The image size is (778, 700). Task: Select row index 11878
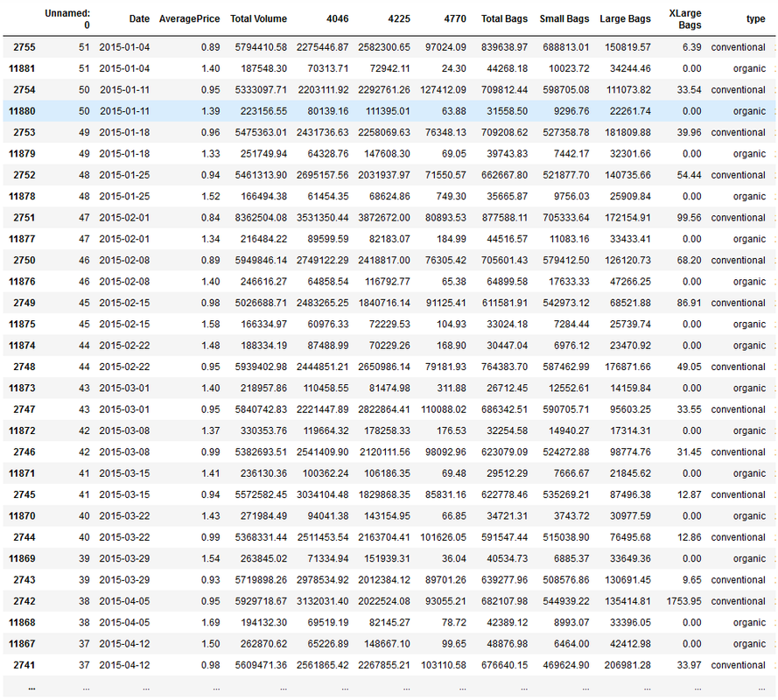click(22, 197)
